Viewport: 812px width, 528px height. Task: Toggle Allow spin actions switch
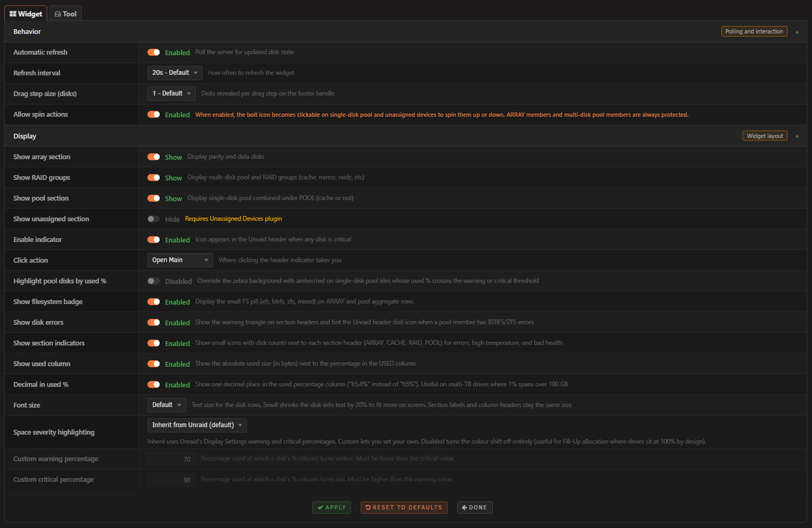coord(154,115)
